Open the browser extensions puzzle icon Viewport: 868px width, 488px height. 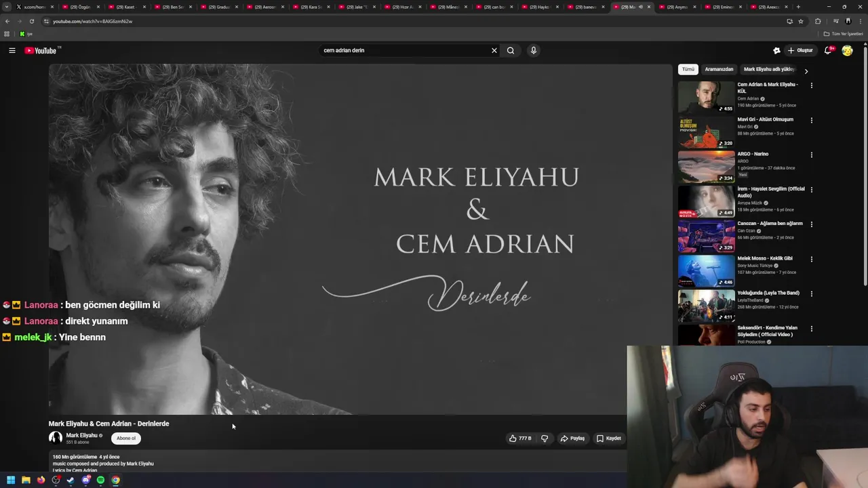(x=817, y=21)
